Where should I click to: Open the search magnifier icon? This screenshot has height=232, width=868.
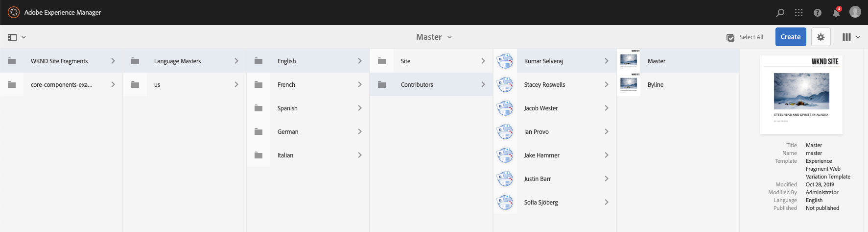point(780,13)
